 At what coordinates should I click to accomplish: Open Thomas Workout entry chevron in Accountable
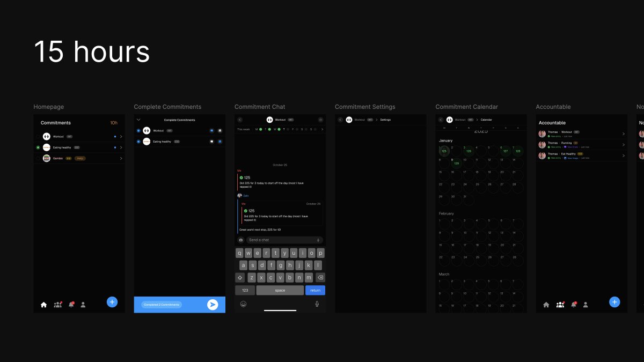[623, 134]
